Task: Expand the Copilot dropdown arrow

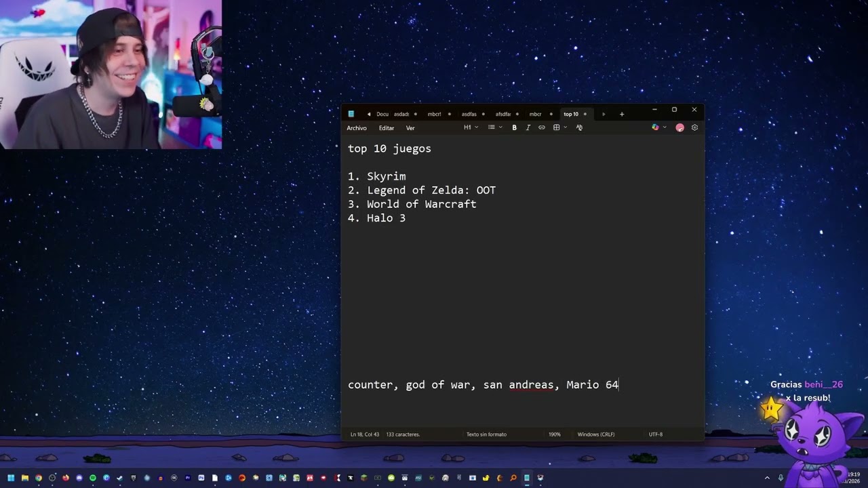Action: click(665, 127)
